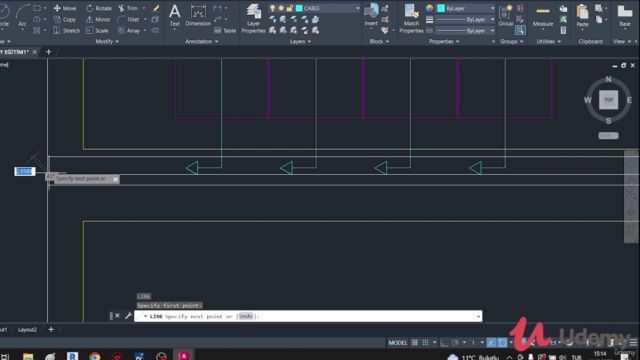Click the Offset icon beside Array
The width and height of the screenshot is (640, 360).
(155, 31)
